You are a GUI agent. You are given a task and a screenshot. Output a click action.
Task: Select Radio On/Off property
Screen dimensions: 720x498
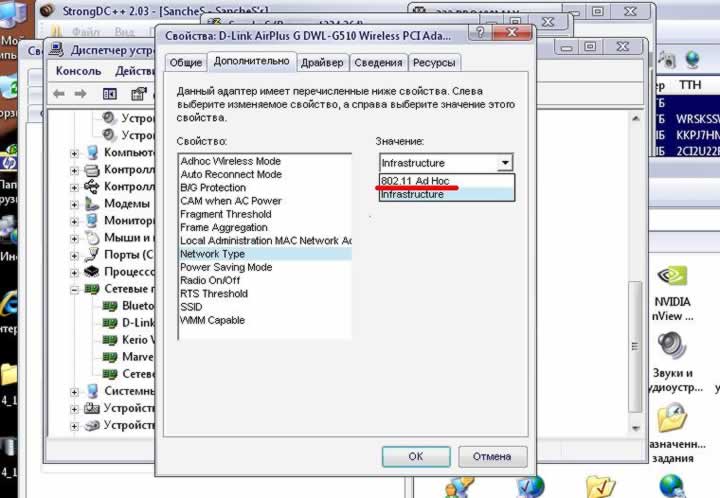tap(210, 280)
